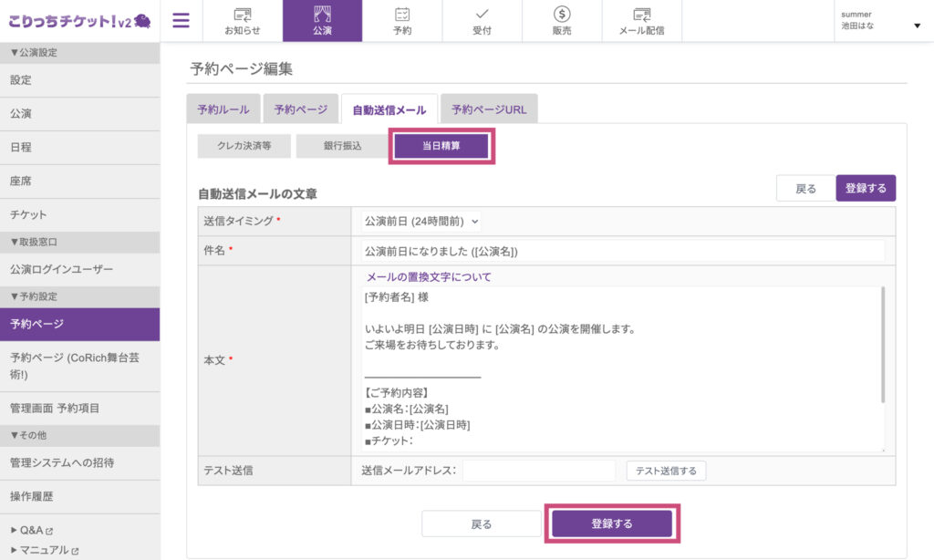This screenshot has height=560, width=934.
Task: Select the クレカ決済等 mail type
Action: tap(244, 146)
